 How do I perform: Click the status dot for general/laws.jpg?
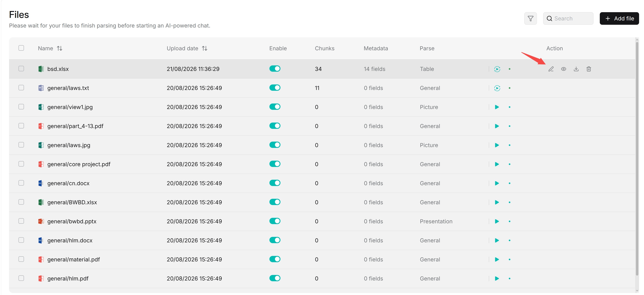click(x=509, y=145)
